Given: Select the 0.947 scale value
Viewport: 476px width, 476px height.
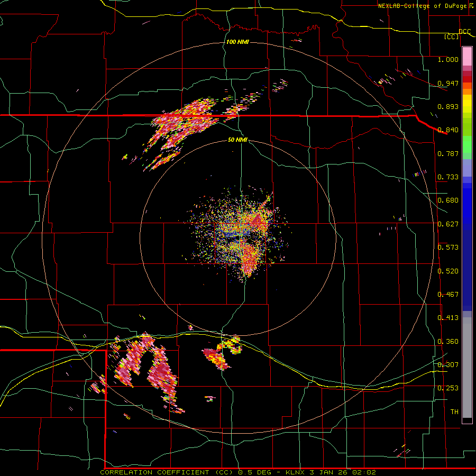Looking at the screenshot, I should 448,83.
